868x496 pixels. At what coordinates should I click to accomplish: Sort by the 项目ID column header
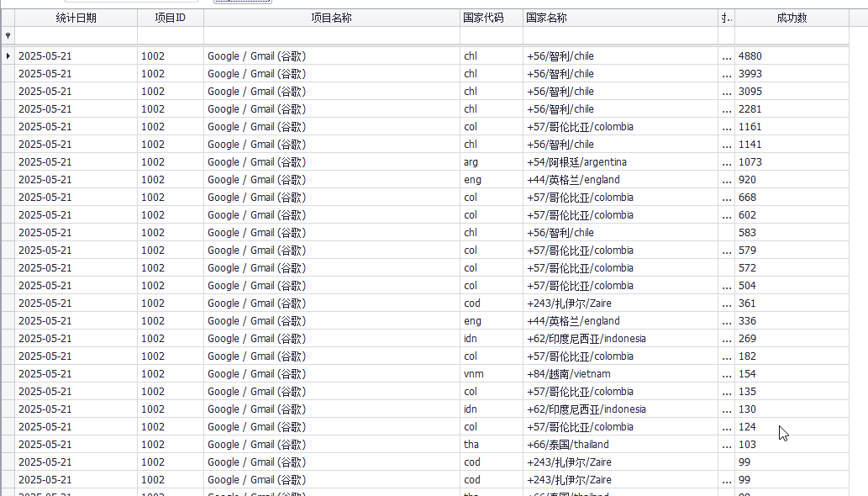[171, 18]
